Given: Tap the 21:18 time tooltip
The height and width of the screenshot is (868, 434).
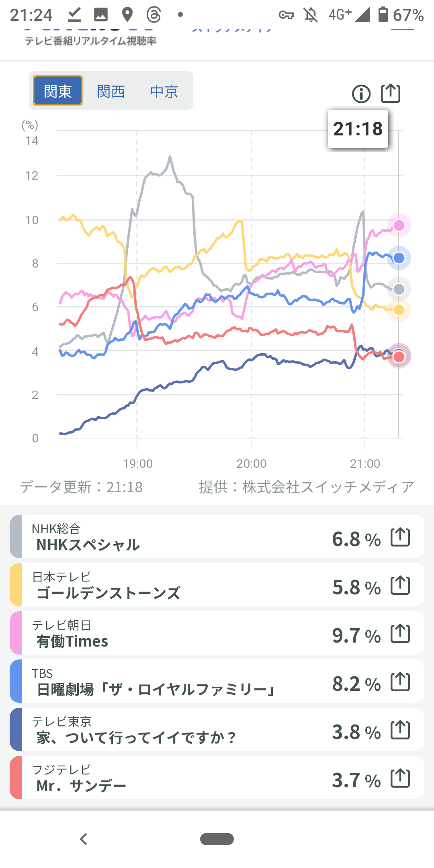Looking at the screenshot, I should coord(358,129).
